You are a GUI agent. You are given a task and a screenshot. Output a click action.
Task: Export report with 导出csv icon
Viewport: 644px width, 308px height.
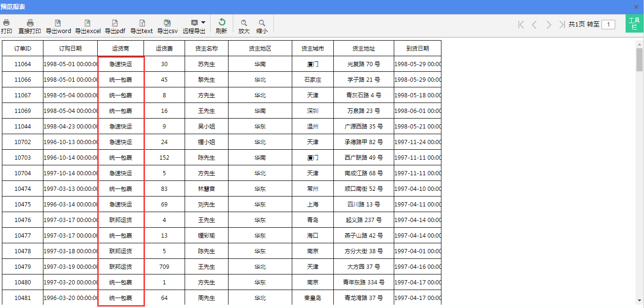[x=167, y=23]
